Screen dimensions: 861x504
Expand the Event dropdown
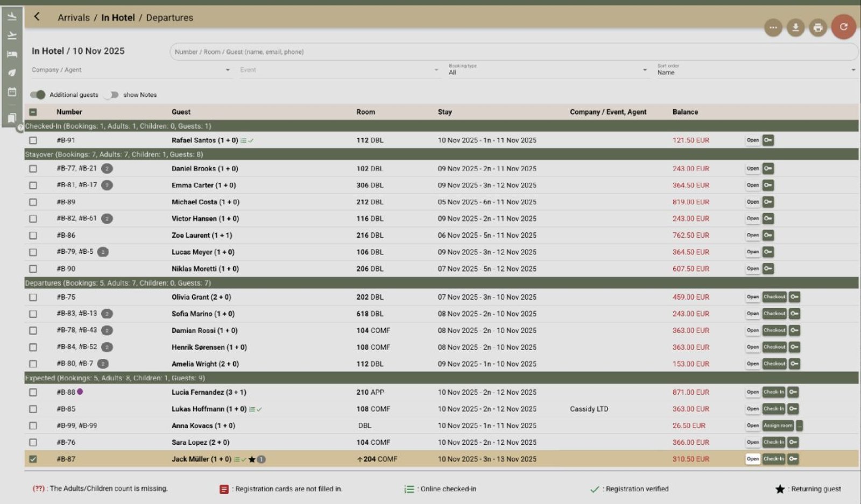pos(340,70)
